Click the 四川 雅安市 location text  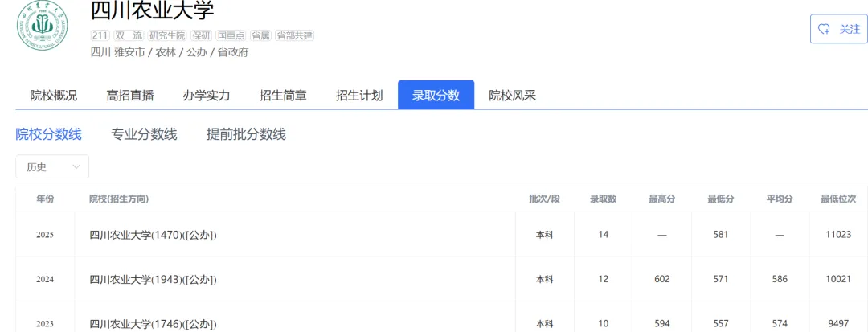[117, 52]
